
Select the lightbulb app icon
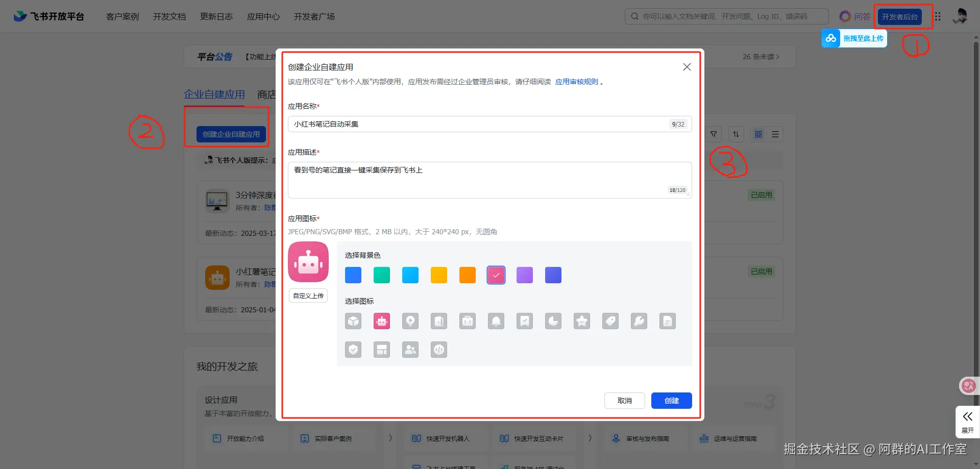tap(410, 321)
